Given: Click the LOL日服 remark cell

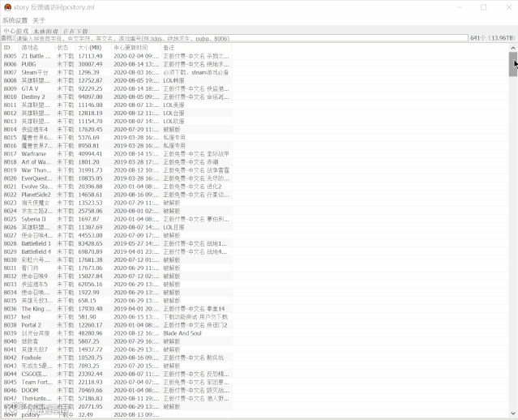Looking at the screenshot, I should [173, 227].
